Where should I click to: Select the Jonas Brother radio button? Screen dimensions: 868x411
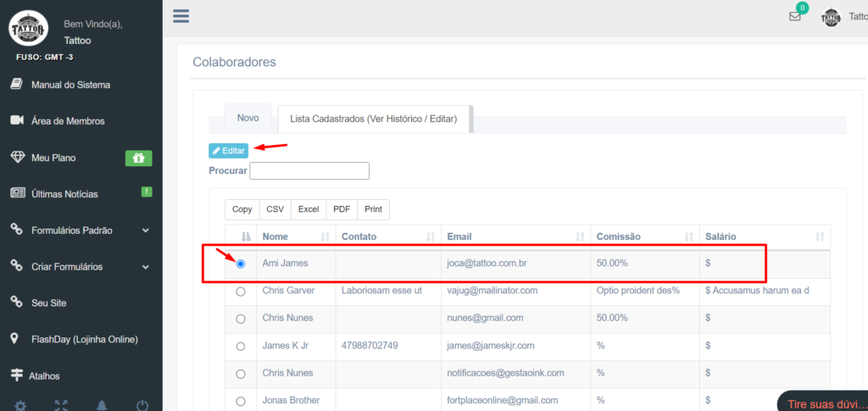pyautogui.click(x=240, y=401)
